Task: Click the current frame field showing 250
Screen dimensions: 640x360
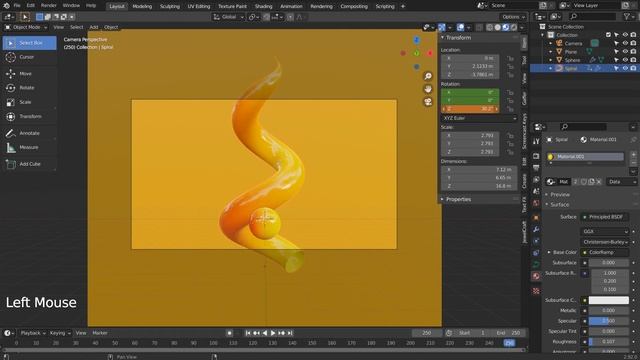Action: point(427,333)
